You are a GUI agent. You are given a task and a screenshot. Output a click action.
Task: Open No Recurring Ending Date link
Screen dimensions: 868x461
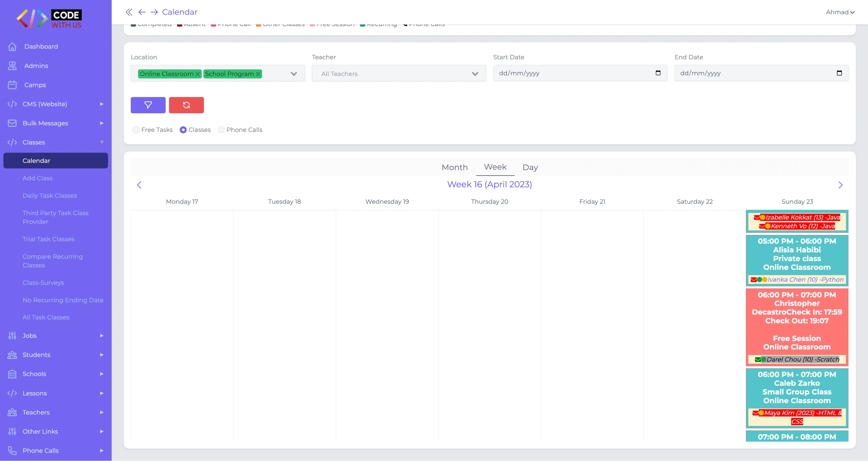[x=63, y=300]
